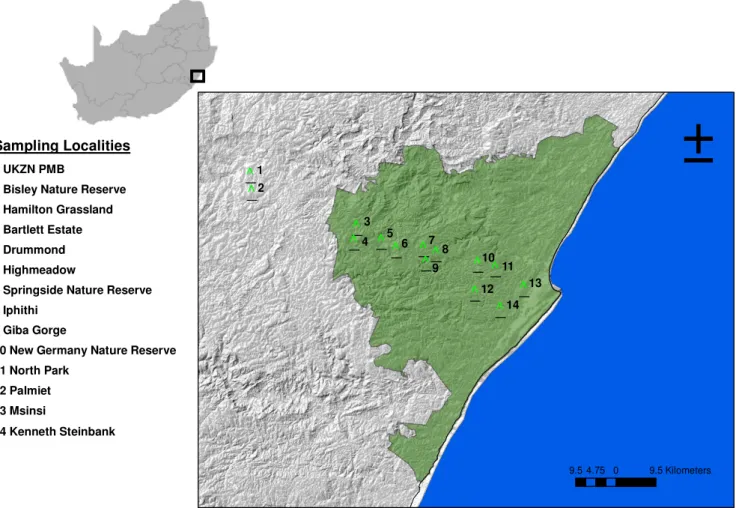Select the Hamilton Grassland legend entry
Screen dimensions: 736x508
coord(58,209)
